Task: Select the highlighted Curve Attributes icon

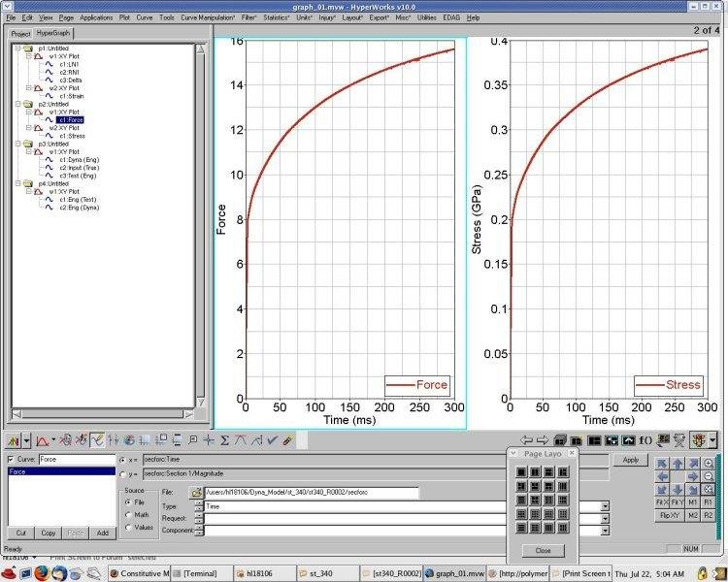Action: tap(97, 440)
